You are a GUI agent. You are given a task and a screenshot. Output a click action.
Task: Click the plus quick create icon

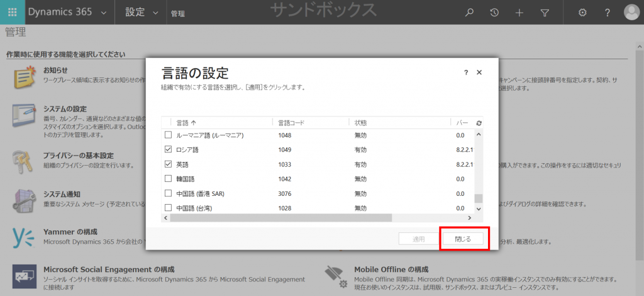(x=519, y=13)
